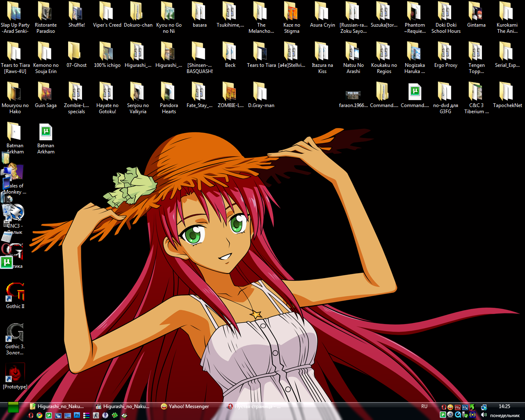This screenshot has width=525, height=420.
Task: Open the Gintama folder
Action: coord(476,15)
